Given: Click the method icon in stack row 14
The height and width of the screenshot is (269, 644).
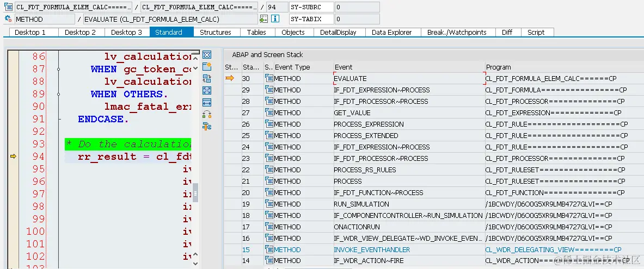Looking at the screenshot, I should pos(269,260).
